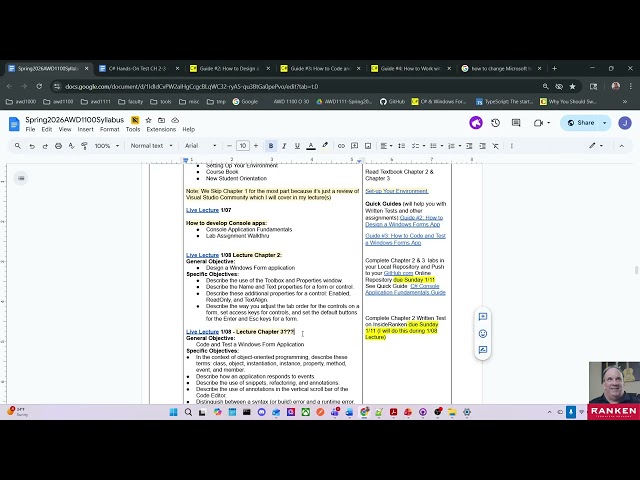Image resolution: width=640 pixels, height=480 pixels.
Task: Switch to Guide #2 How to Design tab
Action: [229, 69]
